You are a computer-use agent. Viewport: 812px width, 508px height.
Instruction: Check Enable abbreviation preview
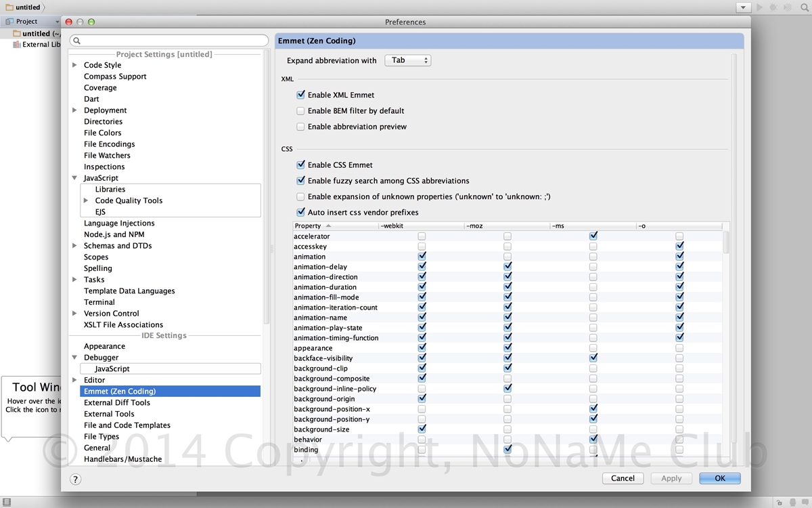tap(300, 127)
